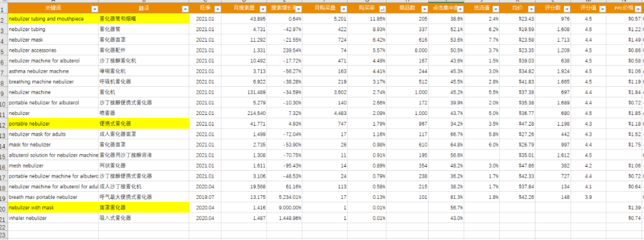
Task: Open the 翻译 column filter dropdown
Action: pyautogui.click(x=185, y=8)
